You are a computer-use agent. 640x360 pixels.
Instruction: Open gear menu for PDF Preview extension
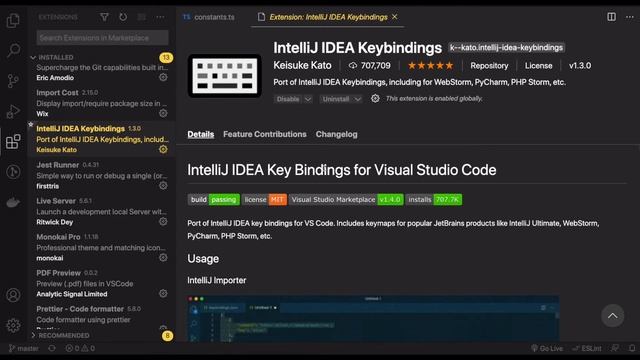tap(163, 293)
